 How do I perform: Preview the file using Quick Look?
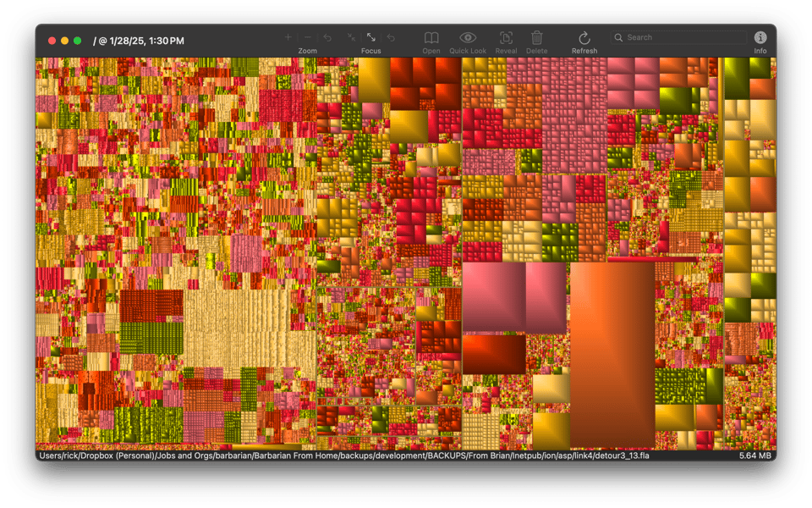[x=468, y=38]
